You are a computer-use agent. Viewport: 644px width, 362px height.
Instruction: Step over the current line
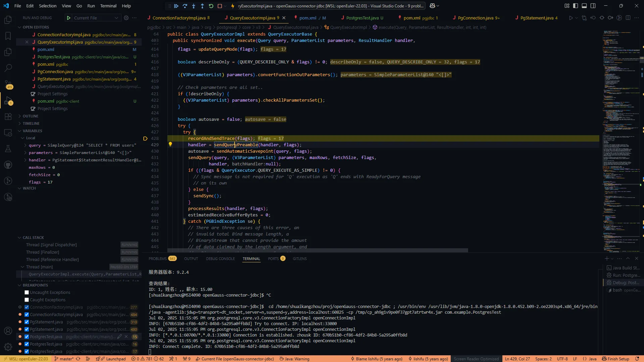tap(185, 6)
